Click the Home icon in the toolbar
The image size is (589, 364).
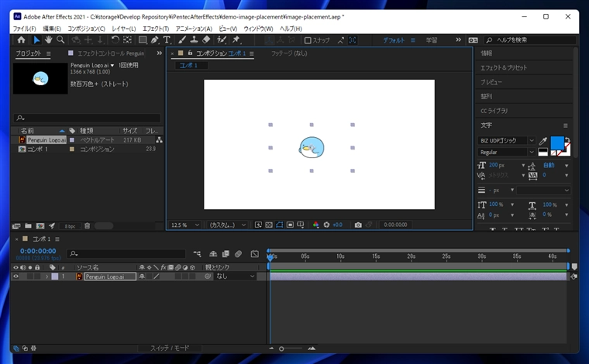pyautogui.click(x=22, y=39)
